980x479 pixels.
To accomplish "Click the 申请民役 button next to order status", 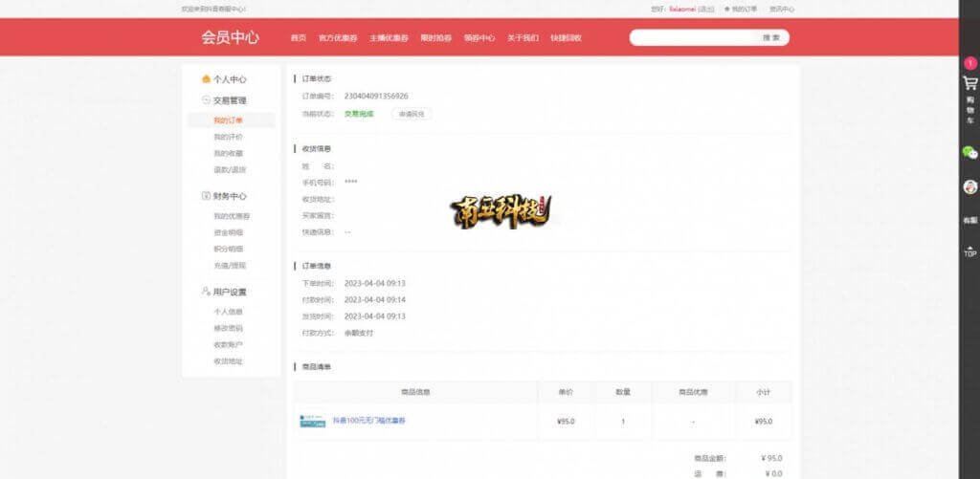I will pyautogui.click(x=410, y=114).
